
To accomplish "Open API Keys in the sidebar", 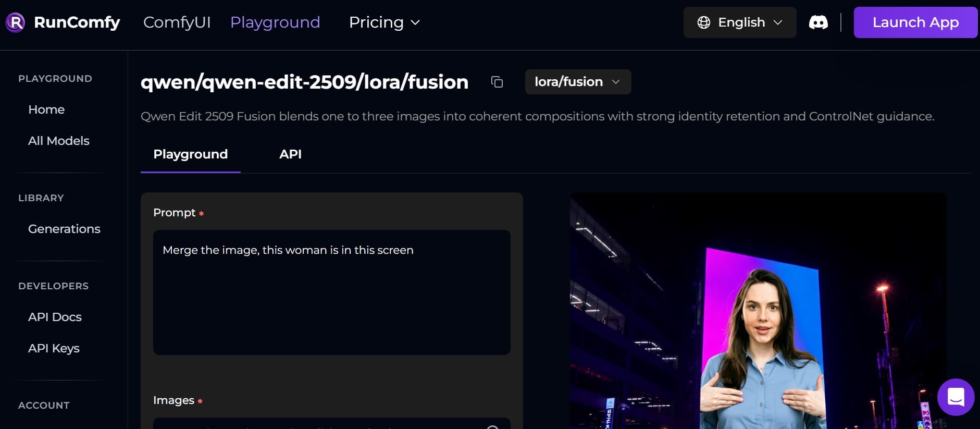I will point(54,348).
